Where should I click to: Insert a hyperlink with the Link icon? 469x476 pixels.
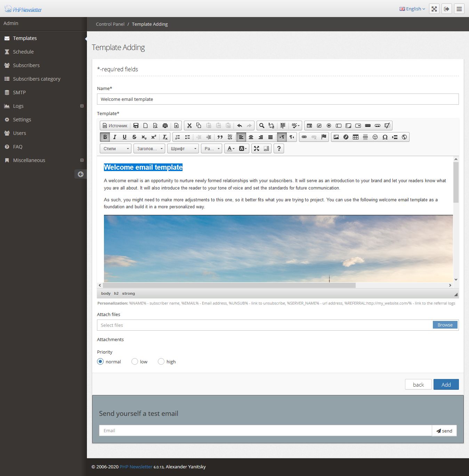tap(304, 137)
